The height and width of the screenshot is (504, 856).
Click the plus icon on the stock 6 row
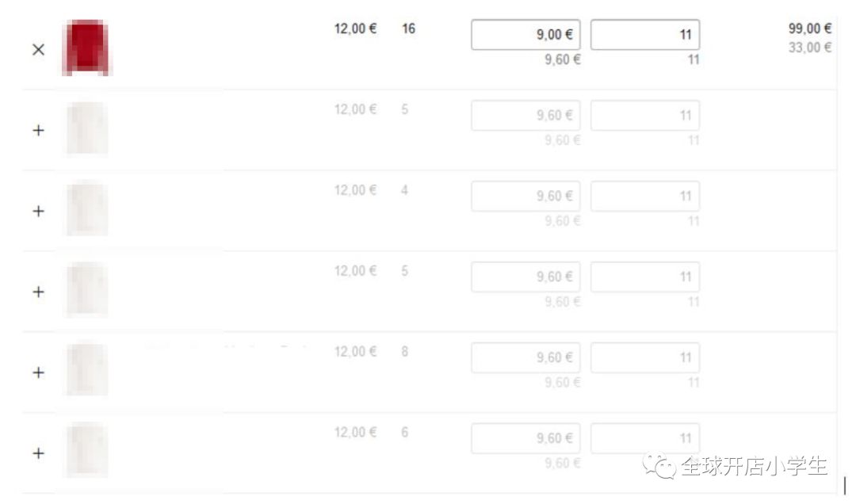click(38, 453)
